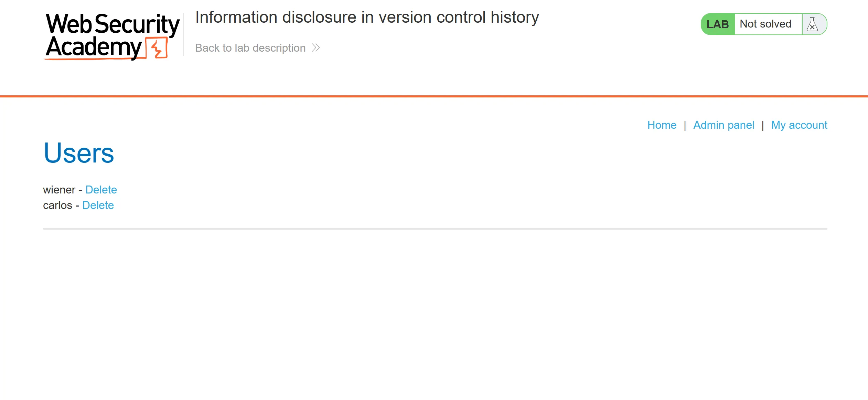The width and height of the screenshot is (868, 400).
Task: Click the grey divider below the user list
Action: pyautogui.click(x=435, y=229)
